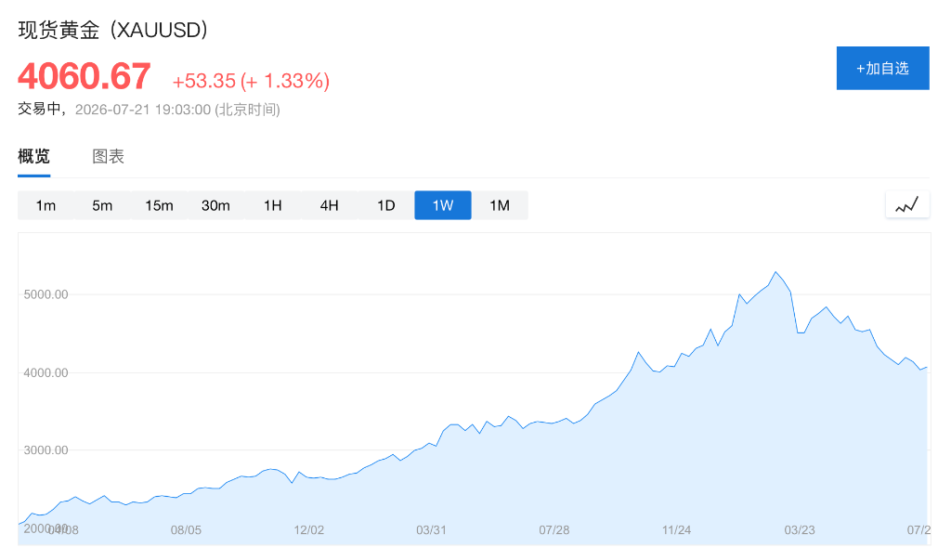Click the 4060.67 price figure
951x560 pixels.
(x=85, y=76)
